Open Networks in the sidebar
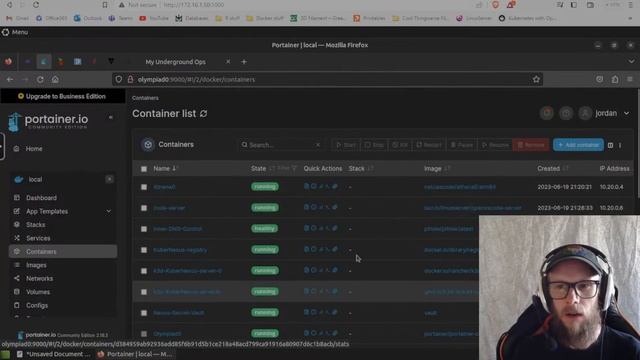 40,279
